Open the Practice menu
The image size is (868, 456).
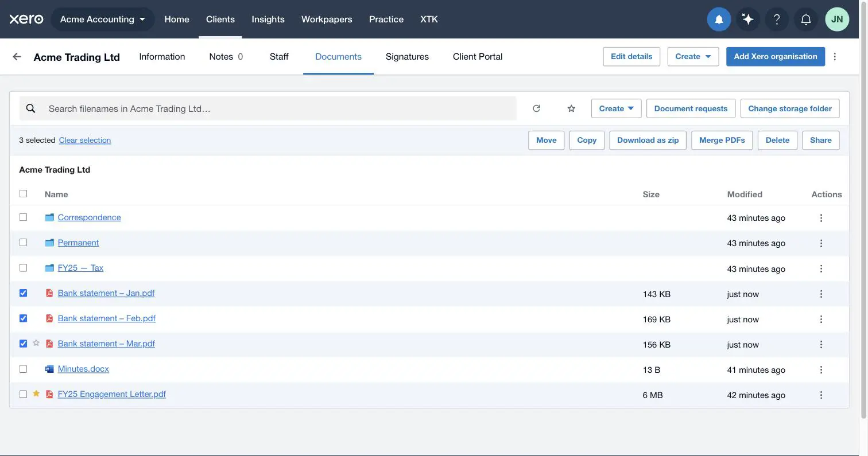386,19
